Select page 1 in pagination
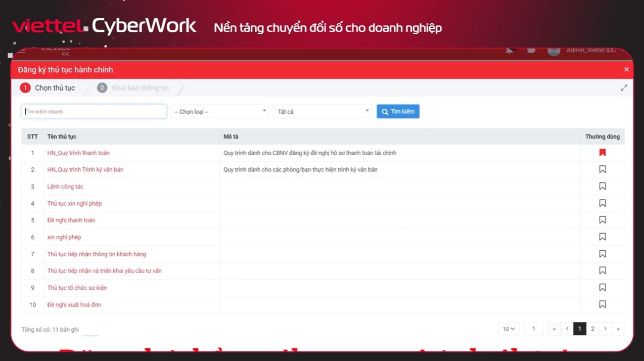This screenshot has width=644, height=361. (580, 329)
